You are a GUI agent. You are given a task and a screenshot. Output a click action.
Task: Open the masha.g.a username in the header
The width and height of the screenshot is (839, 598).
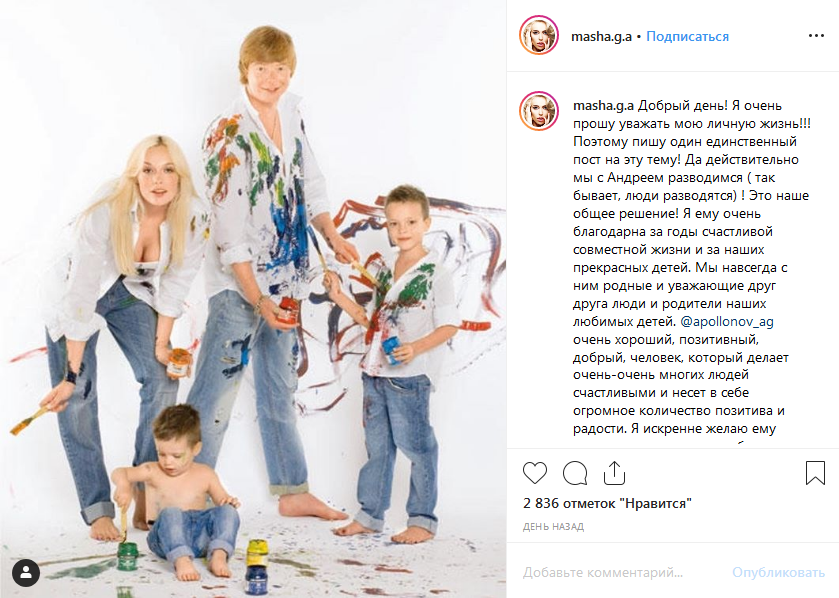tap(601, 36)
